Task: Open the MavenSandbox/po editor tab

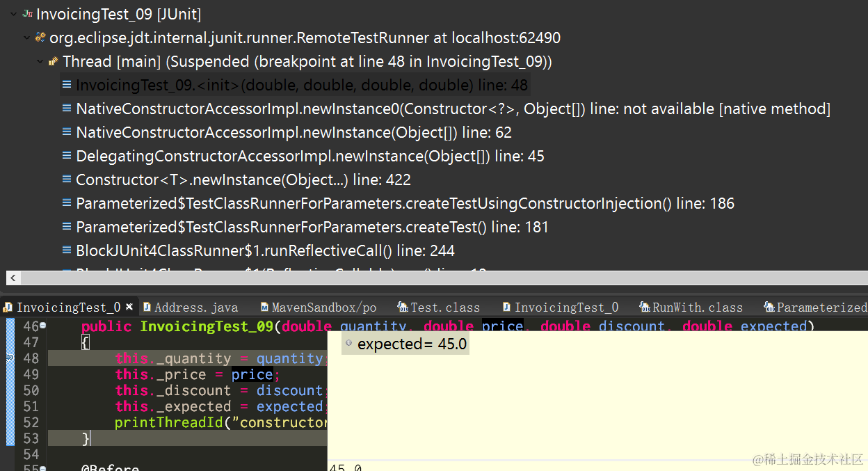Action: (x=319, y=307)
